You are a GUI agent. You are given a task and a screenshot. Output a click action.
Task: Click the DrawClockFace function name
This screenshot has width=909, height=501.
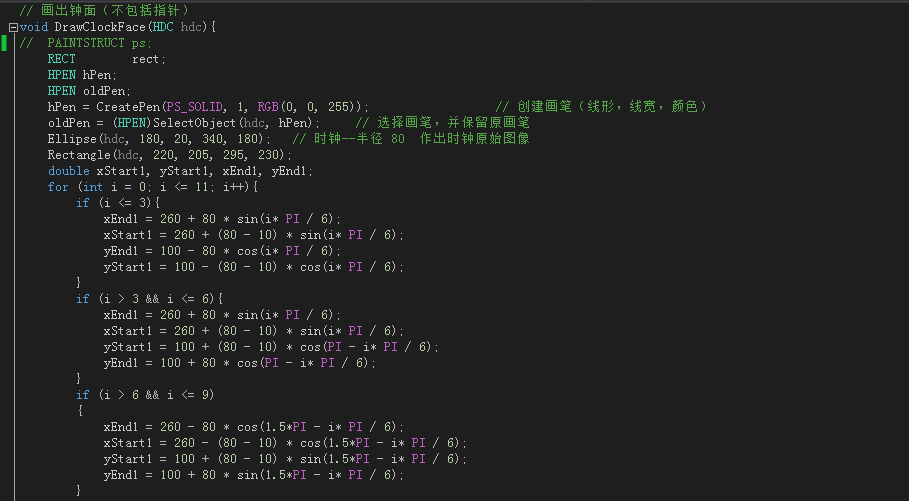(100, 27)
